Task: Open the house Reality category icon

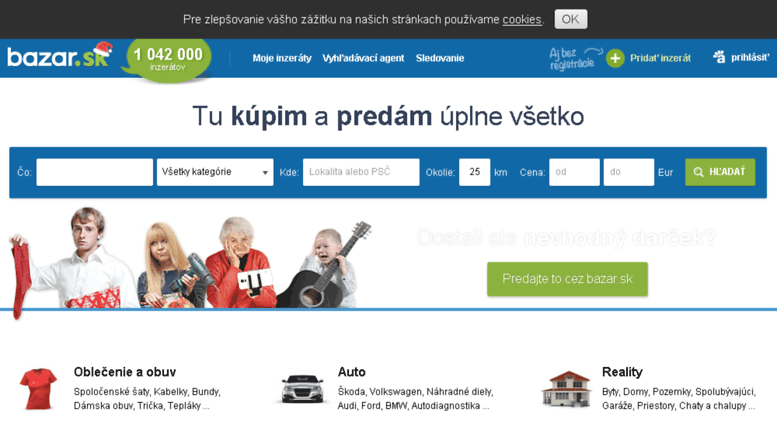Action: (x=566, y=389)
